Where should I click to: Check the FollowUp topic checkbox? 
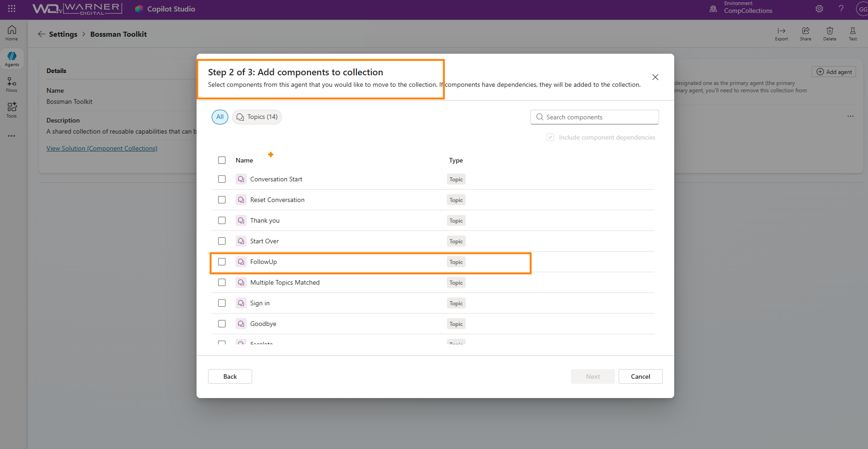222,262
